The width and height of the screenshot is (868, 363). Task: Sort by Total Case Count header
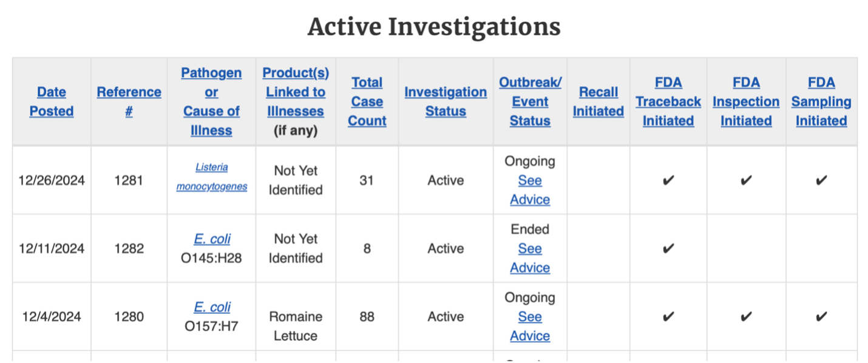[x=367, y=101]
